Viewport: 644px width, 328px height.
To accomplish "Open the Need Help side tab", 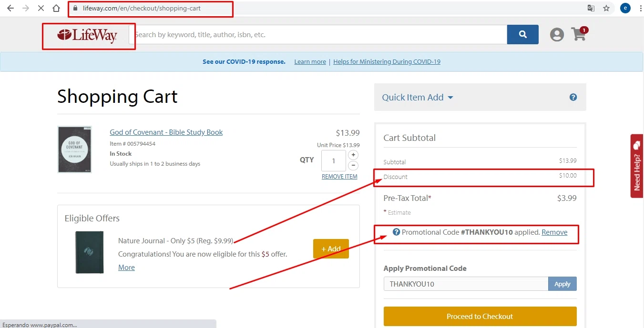I will pos(637,166).
